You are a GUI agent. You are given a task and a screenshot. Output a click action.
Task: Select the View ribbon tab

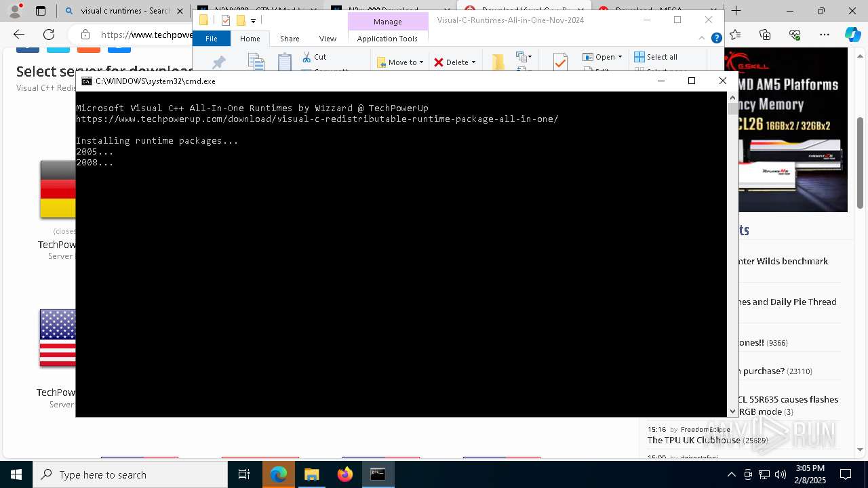328,39
